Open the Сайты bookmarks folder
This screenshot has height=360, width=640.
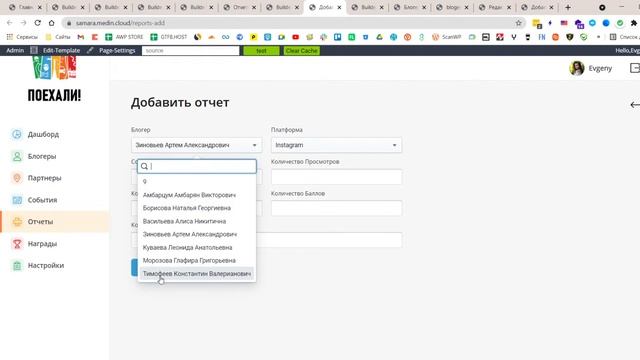click(58, 37)
